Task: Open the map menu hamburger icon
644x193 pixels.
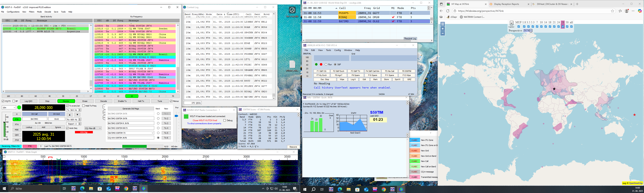Action: click(443, 24)
